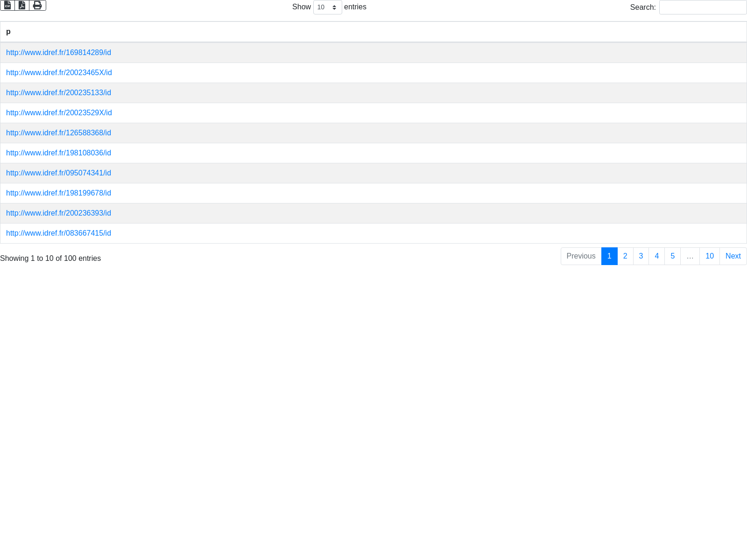Screen dimensions: 747x560
Task: Click the Next page button
Action: 733,256
